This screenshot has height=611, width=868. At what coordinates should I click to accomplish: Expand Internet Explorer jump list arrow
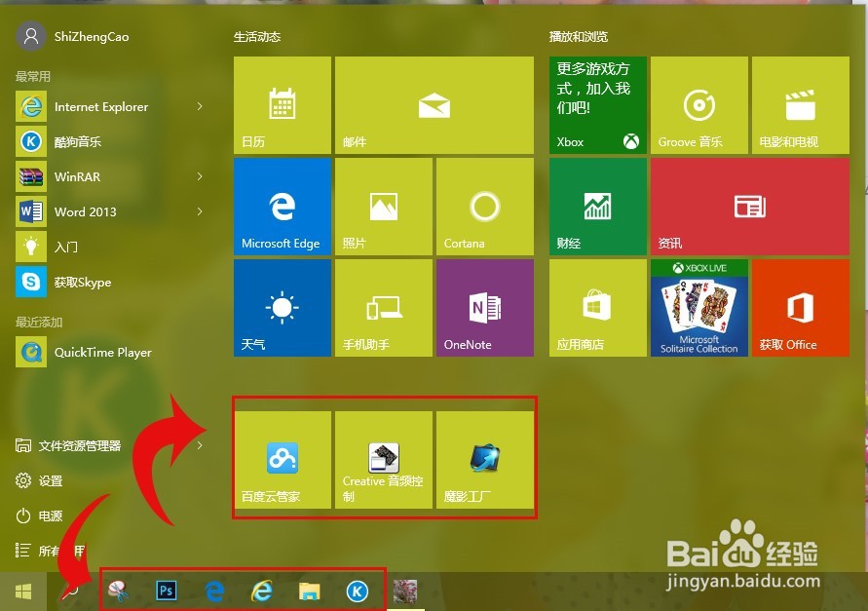coord(200,106)
